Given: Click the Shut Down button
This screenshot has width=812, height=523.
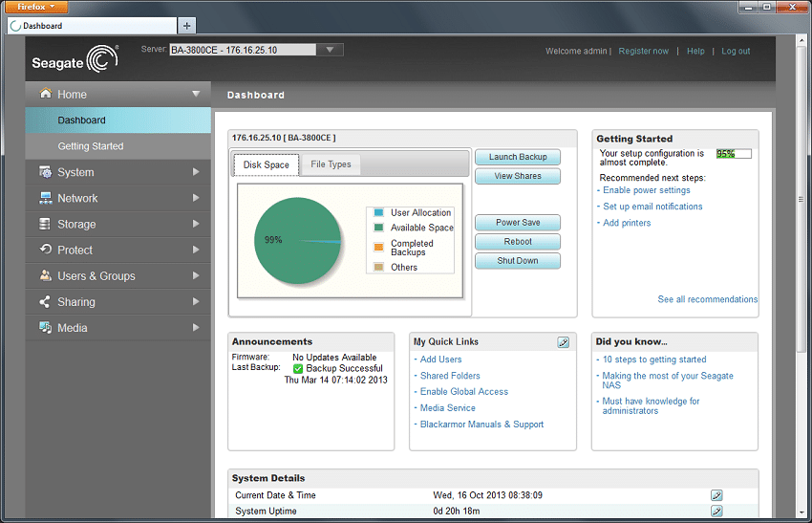Looking at the screenshot, I should pyautogui.click(x=518, y=261).
